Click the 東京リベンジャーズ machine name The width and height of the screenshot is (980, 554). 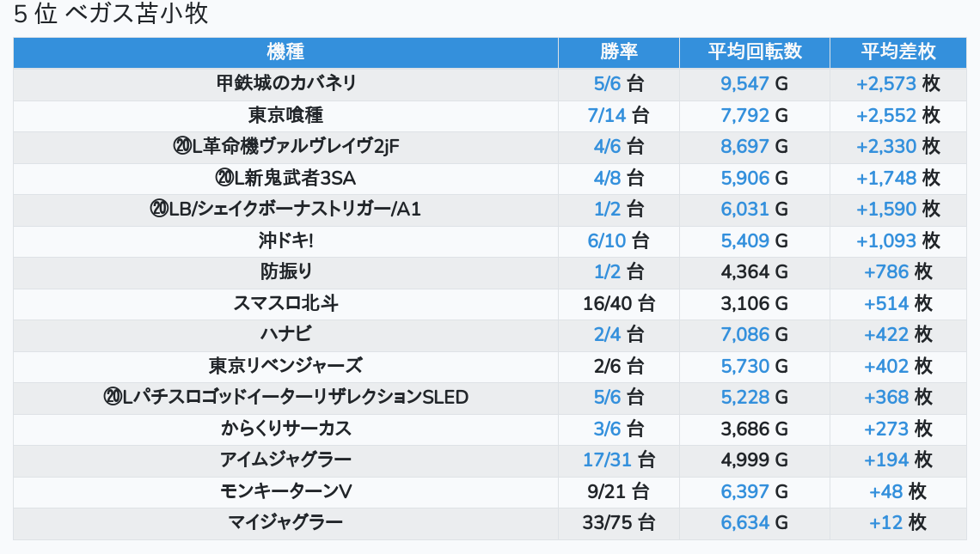point(285,366)
